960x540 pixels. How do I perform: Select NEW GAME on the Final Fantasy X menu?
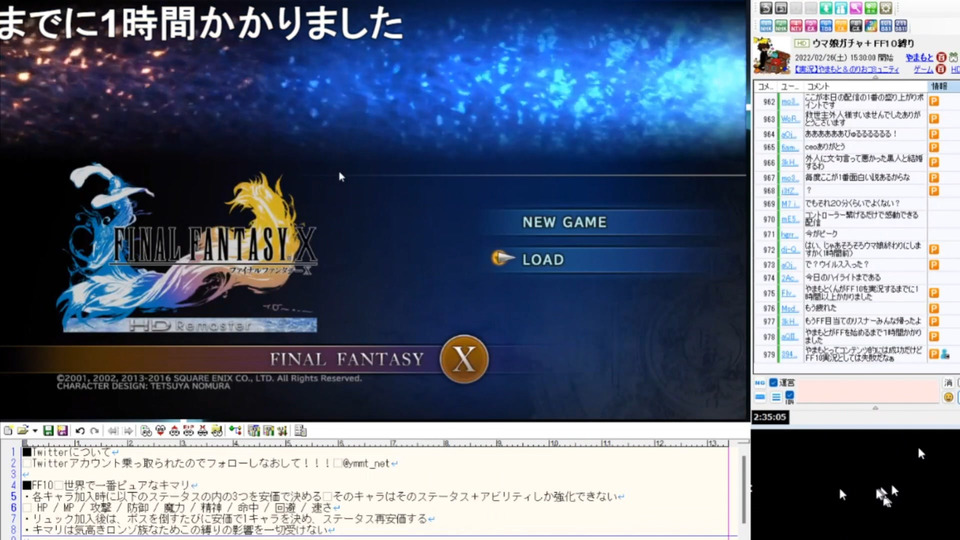point(564,222)
